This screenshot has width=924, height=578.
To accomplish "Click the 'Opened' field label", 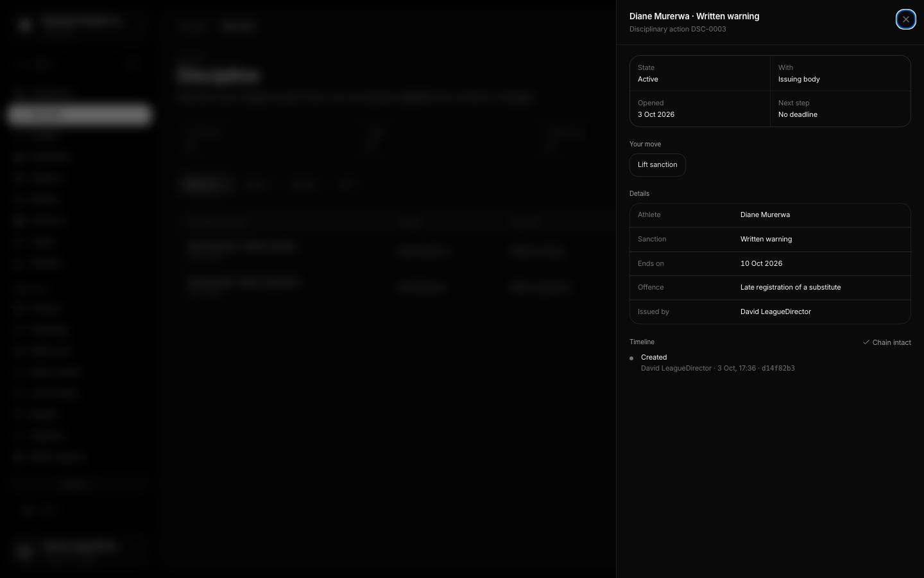I will tap(651, 103).
